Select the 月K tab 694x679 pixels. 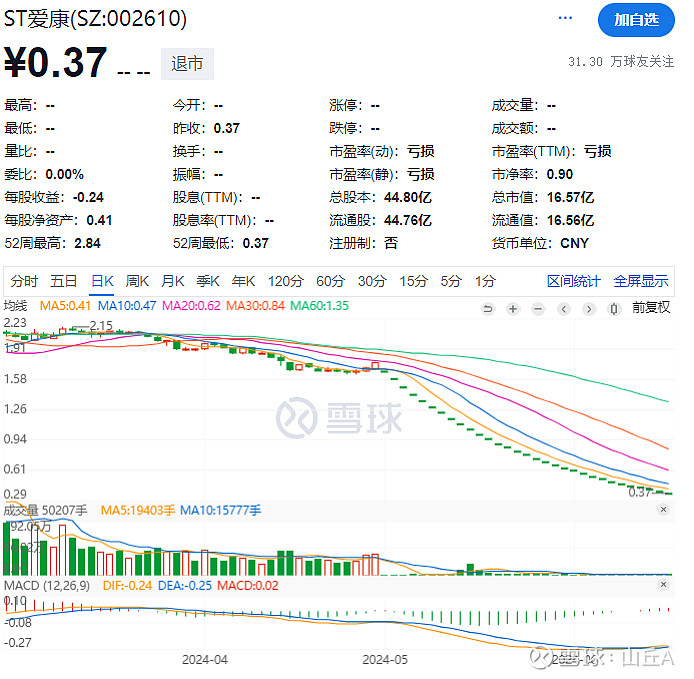pos(173,281)
